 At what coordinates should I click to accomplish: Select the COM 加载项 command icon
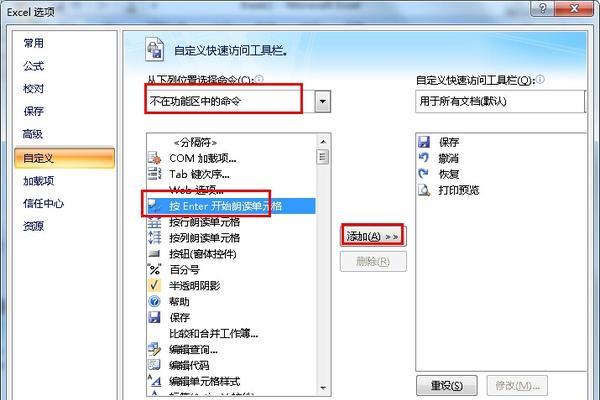coord(154,158)
